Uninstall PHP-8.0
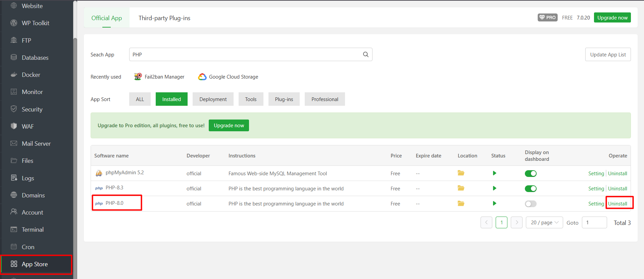 617,204
